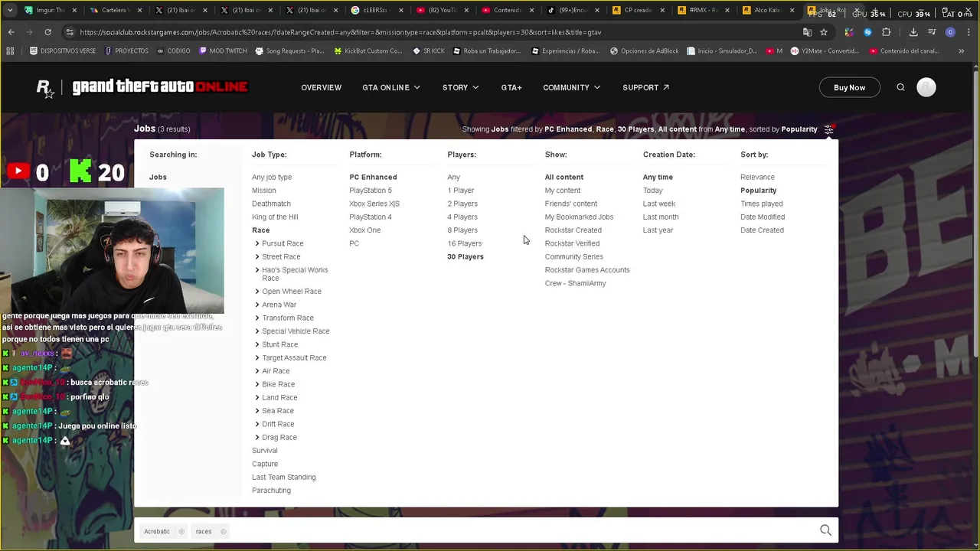Open the browser downloads icon

pos(913,32)
